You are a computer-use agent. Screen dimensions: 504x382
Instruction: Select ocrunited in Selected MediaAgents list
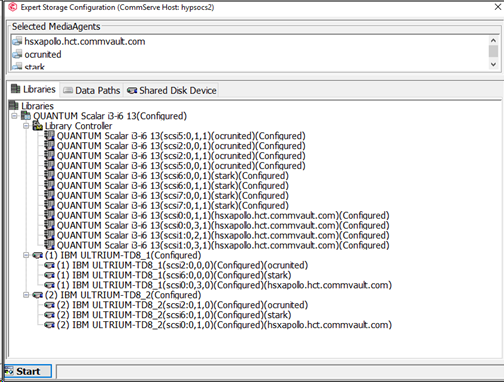(43, 54)
